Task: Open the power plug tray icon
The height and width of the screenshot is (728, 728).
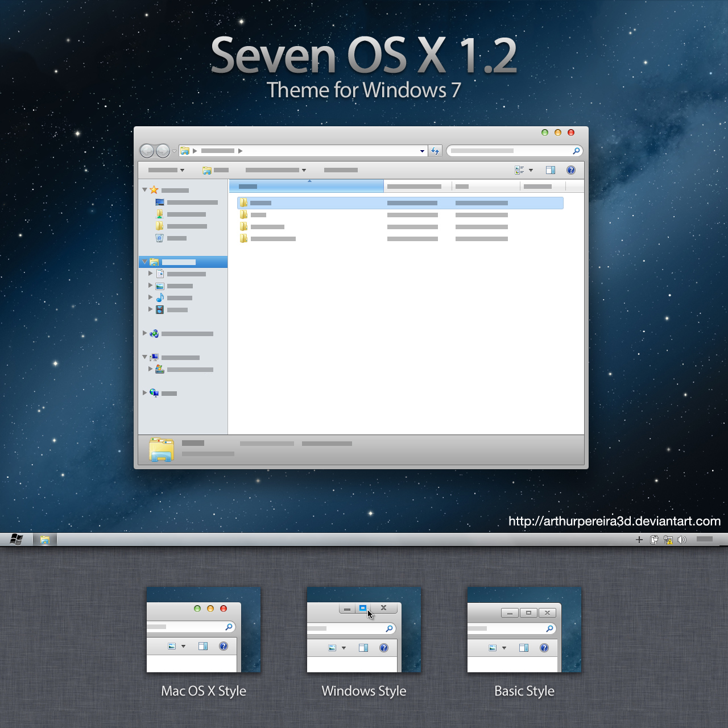Action: click(x=654, y=540)
